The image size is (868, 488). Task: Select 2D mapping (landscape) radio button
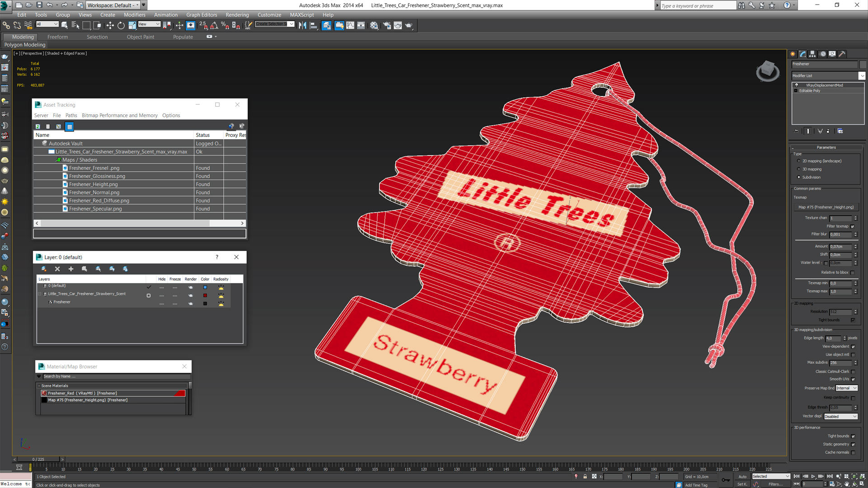coord(799,161)
